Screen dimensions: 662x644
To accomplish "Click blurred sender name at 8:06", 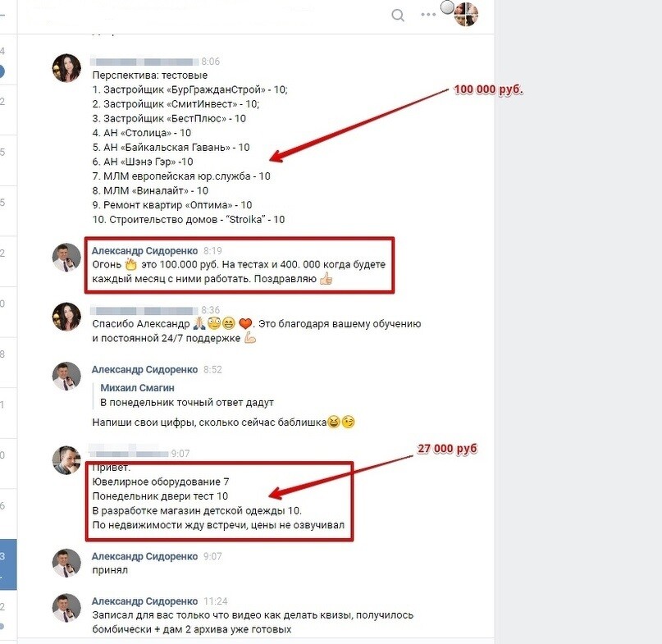I will pyautogui.click(x=144, y=62).
